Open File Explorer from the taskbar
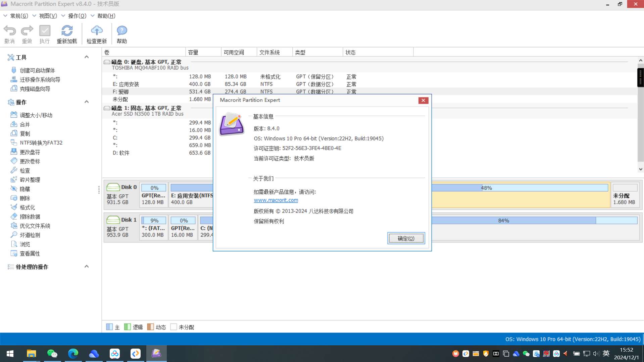 (31, 354)
